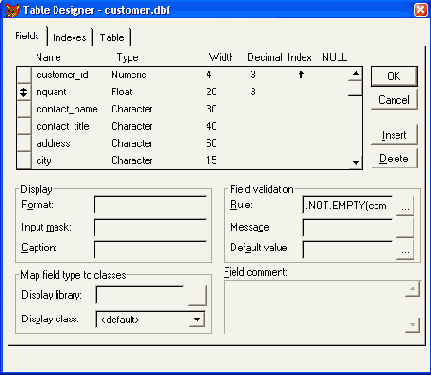Expand the Display class dropdown
This screenshot has width=431, height=375.
(x=197, y=319)
